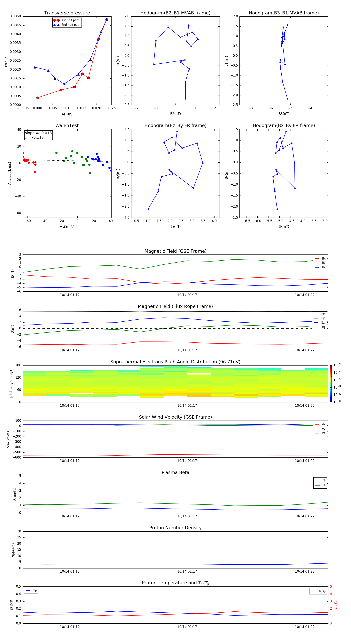351x644 pixels.
Task: Click the 'B3(nT)' axis label
Action: pos(284,114)
